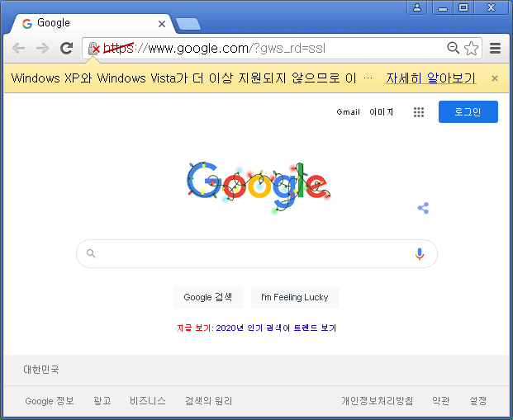
Task: Open 2020년 인기 검색어 트렌드 보기 link
Action: pos(276,328)
